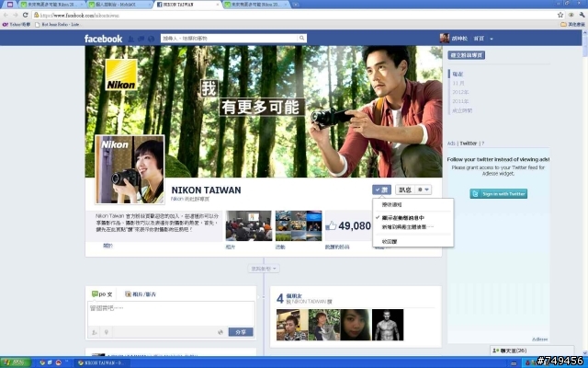The height and width of the screenshot is (368, 588).
Task: Open notifications globe icon in Facebook header
Action: [151, 39]
